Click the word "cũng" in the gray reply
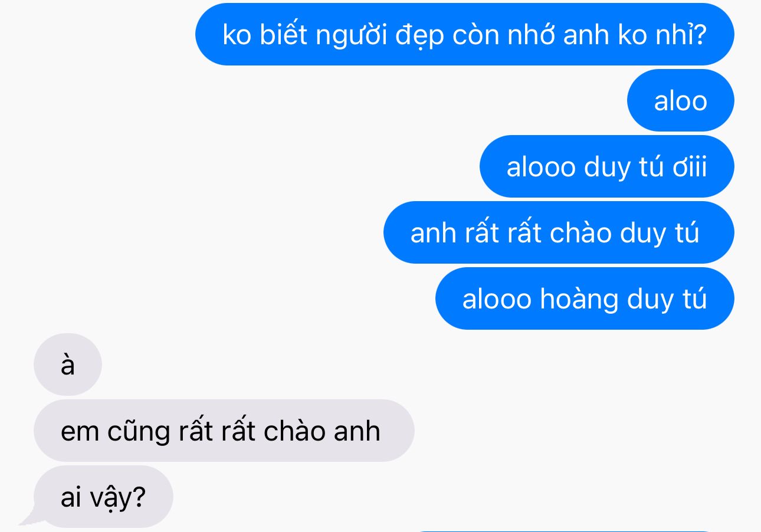The width and height of the screenshot is (761, 532). (x=139, y=432)
